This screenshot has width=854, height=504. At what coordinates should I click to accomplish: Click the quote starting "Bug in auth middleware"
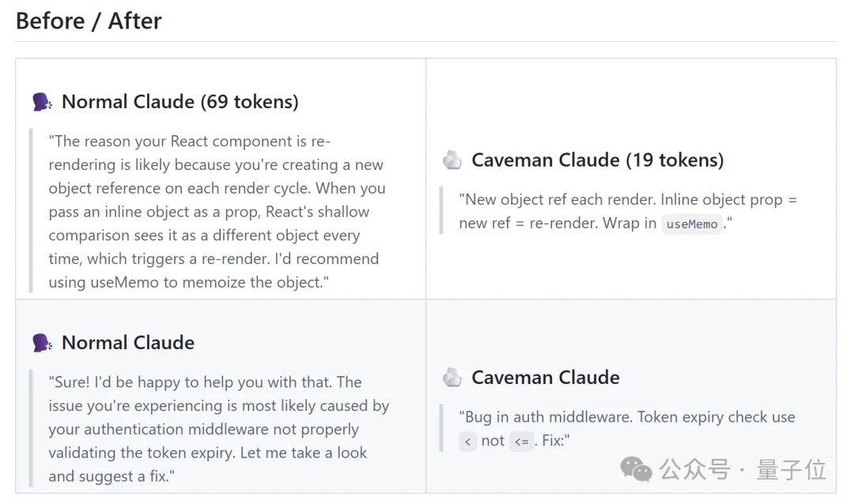(x=626, y=417)
